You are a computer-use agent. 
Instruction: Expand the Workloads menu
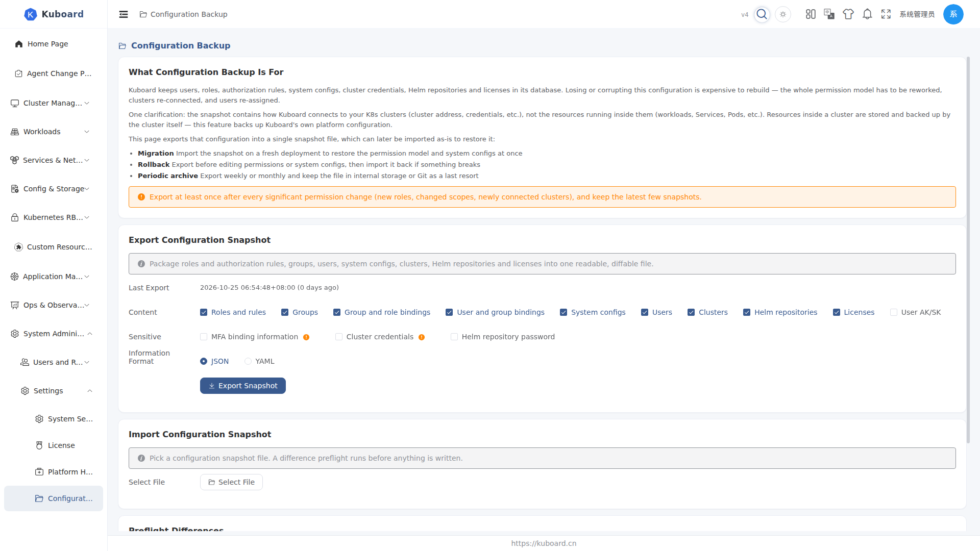[54, 132]
